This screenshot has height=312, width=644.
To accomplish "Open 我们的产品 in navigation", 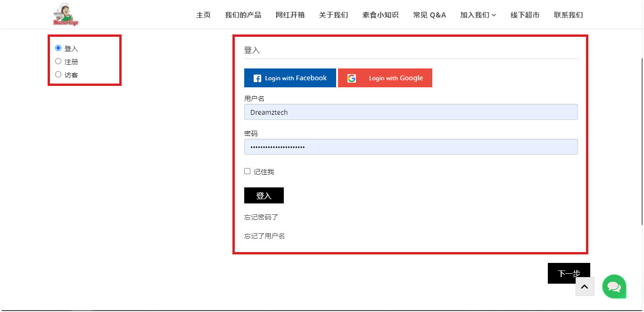I will 243,15.
